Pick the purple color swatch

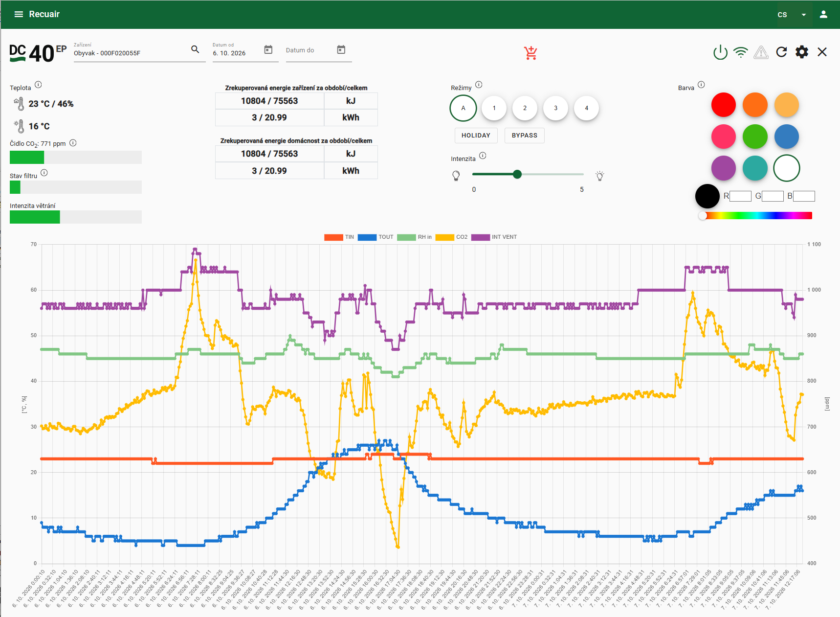pos(724,168)
